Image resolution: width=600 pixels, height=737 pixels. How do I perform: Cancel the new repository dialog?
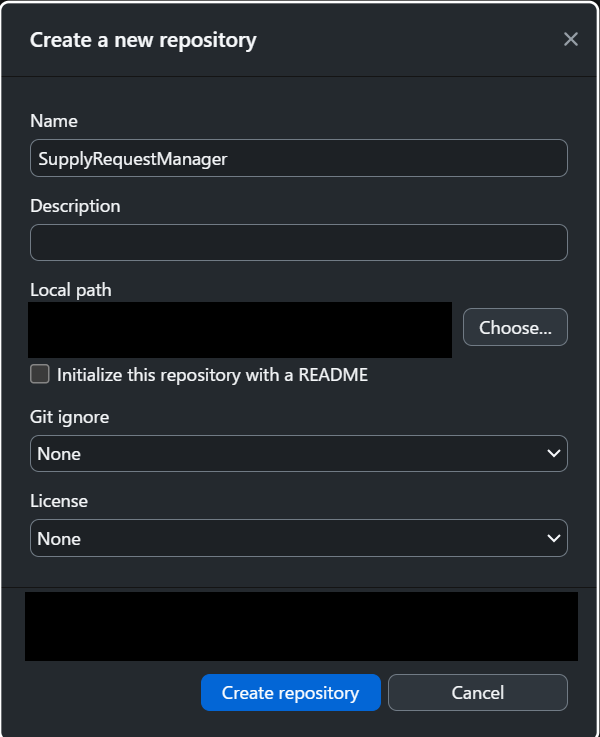477,693
